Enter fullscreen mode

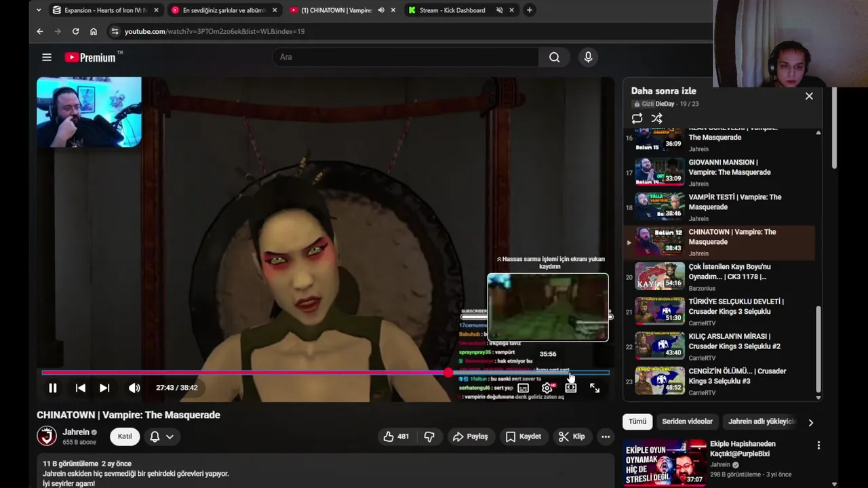pos(595,388)
